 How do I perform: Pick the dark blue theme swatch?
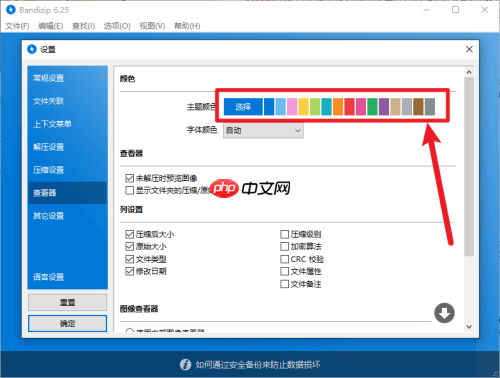click(269, 107)
